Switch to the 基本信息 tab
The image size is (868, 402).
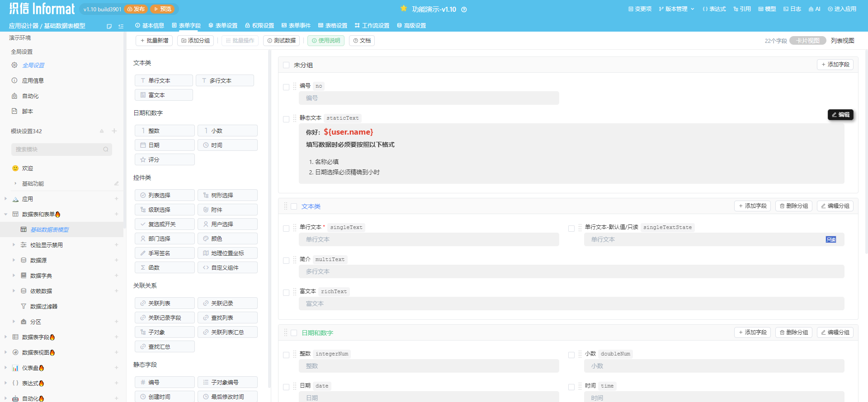click(x=150, y=25)
